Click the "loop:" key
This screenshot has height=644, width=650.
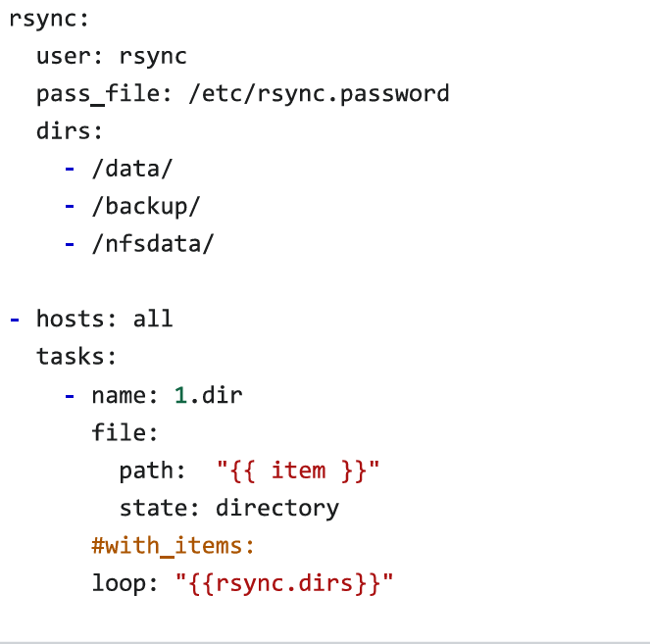pyautogui.click(x=125, y=584)
